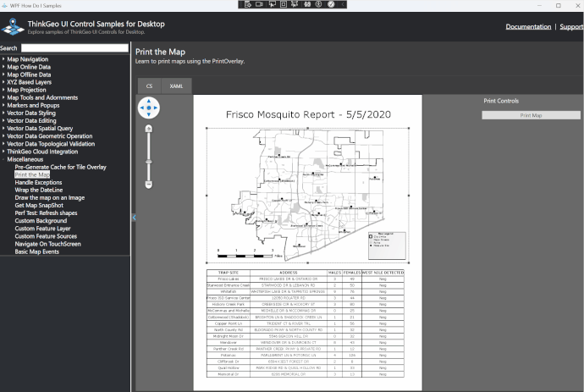Pan the map left with the west arrow

pos(141,108)
